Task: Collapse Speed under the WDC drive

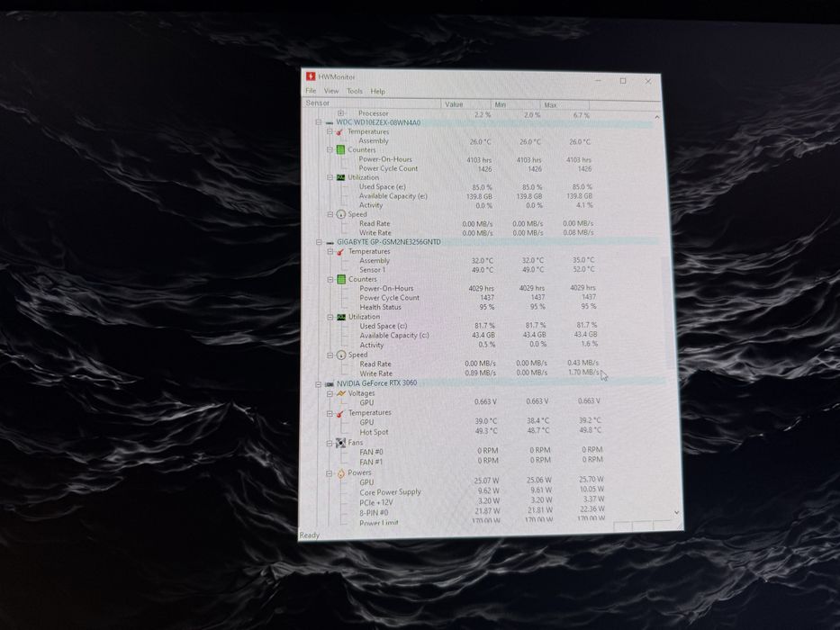Action: coord(330,214)
